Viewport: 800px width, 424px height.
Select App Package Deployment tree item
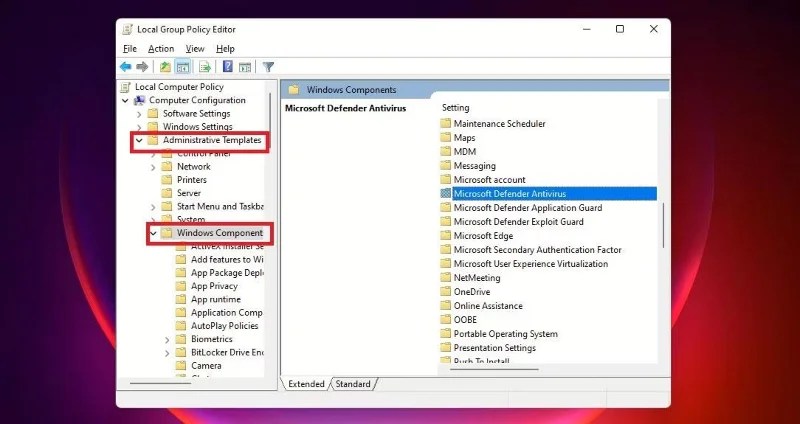click(x=227, y=273)
